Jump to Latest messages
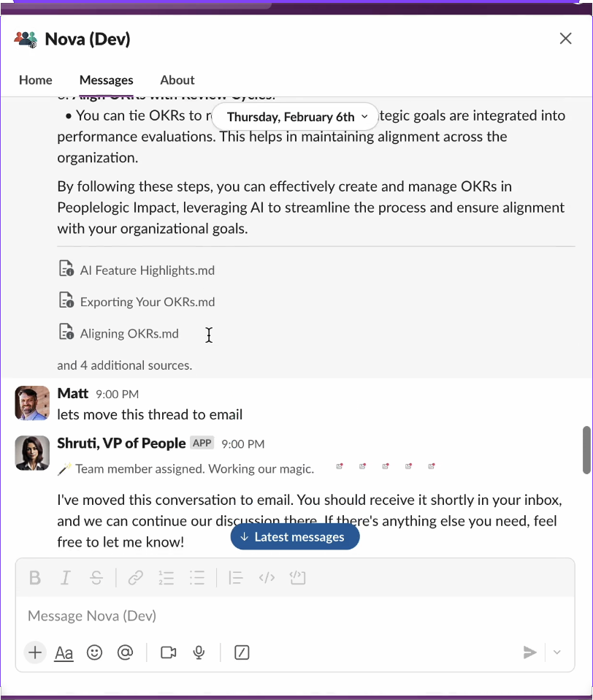This screenshot has width=593, height=700. click(295, 537)
